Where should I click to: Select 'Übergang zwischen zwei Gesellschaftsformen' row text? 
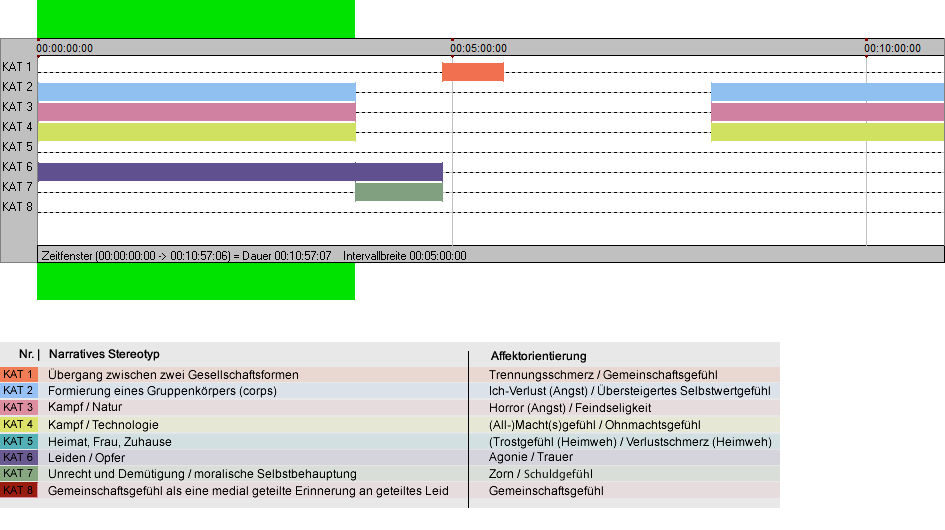[174, 375]
